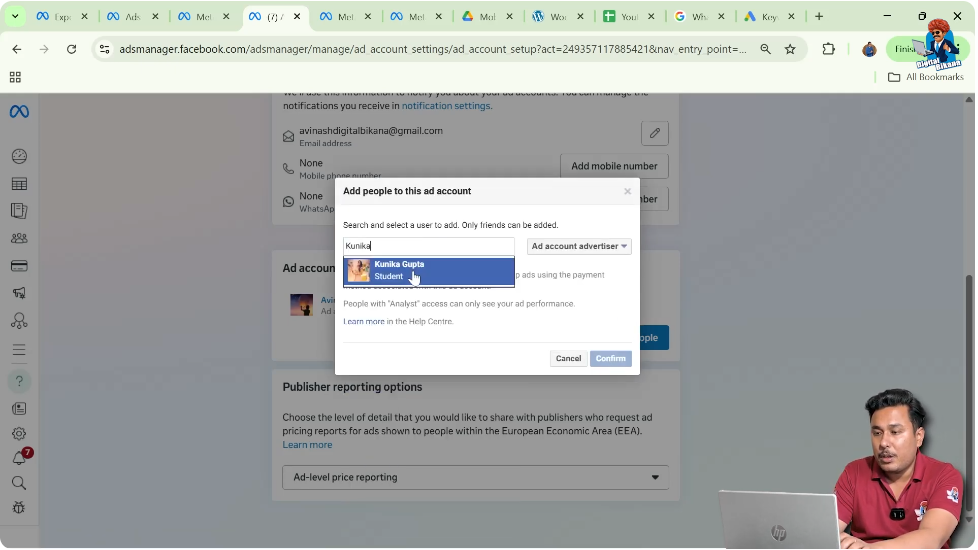Screen dimensions: 978x550
Task: Open Account overview gauge icon
Action: pyautogui.click(x=19, y=156)
